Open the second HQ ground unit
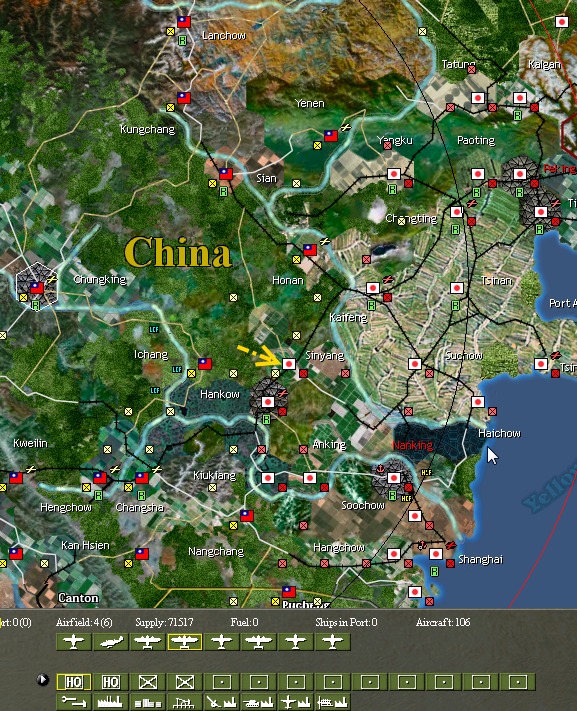Viewport: 577px width, 711px height. point(111,682)
